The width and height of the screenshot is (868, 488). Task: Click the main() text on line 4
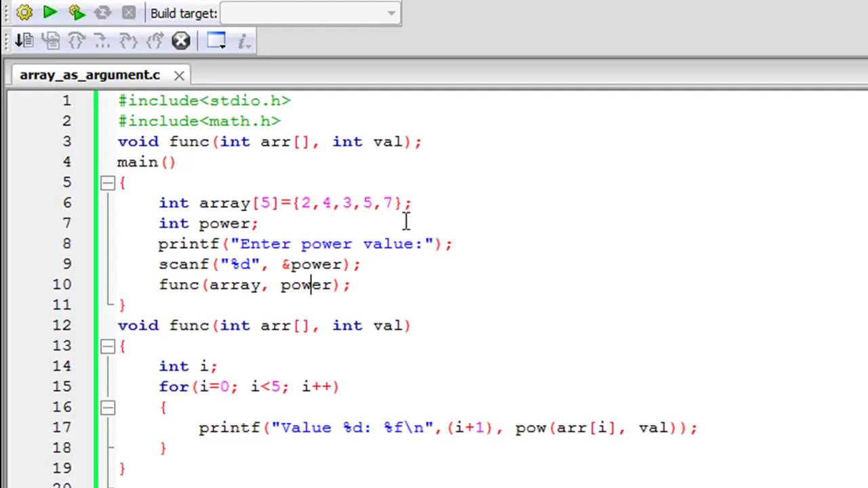coord(146,162)
